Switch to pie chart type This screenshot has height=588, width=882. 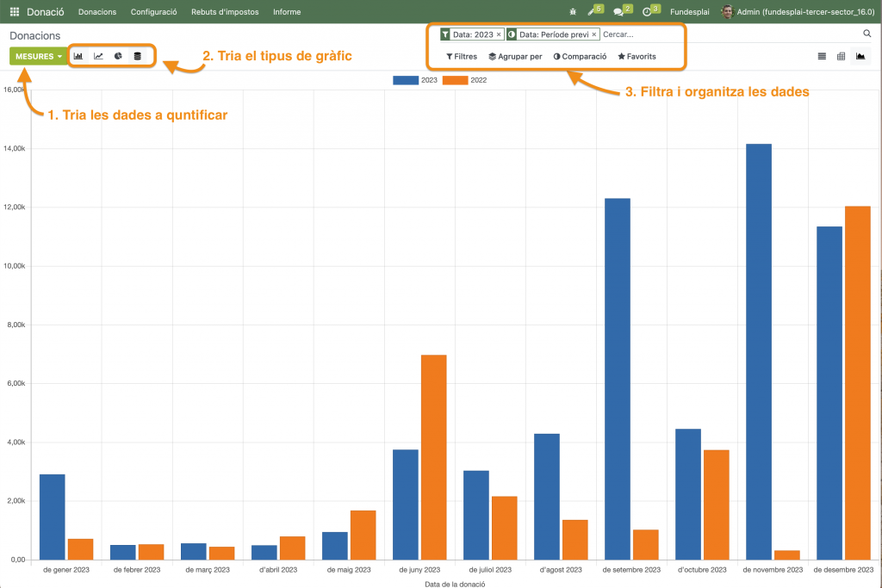118,56
